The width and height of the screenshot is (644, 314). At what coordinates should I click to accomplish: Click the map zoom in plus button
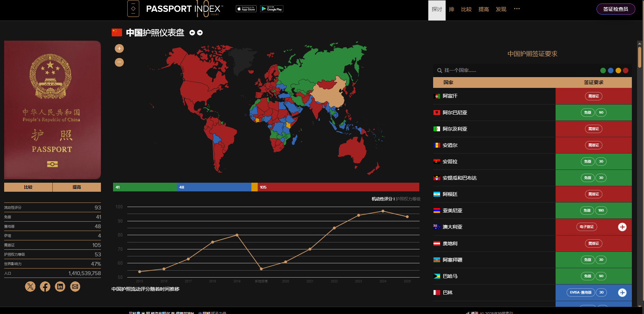(119, 49)
